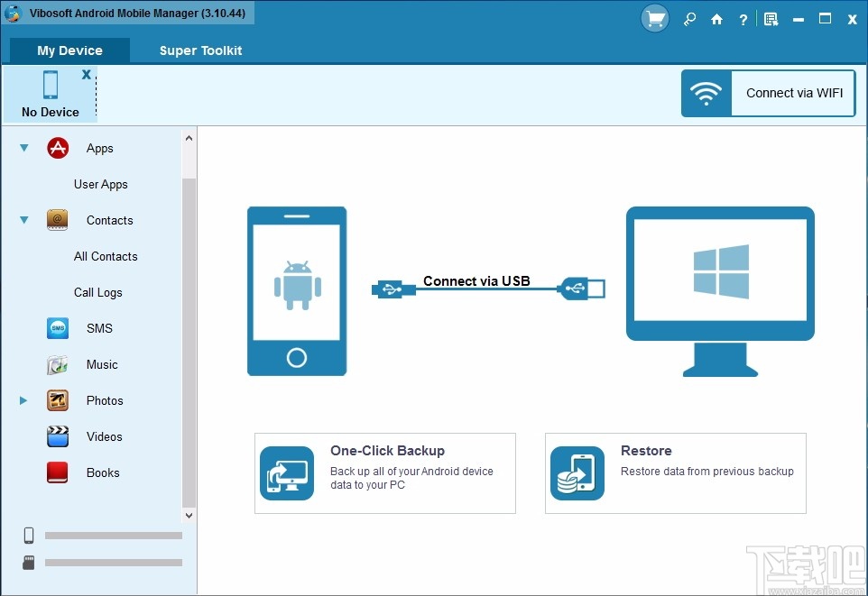Viewport: 868px width, 596px height.
Task: Open Restore to recover a previous backup
Action: pyautogui.click(x=675, y=472)
